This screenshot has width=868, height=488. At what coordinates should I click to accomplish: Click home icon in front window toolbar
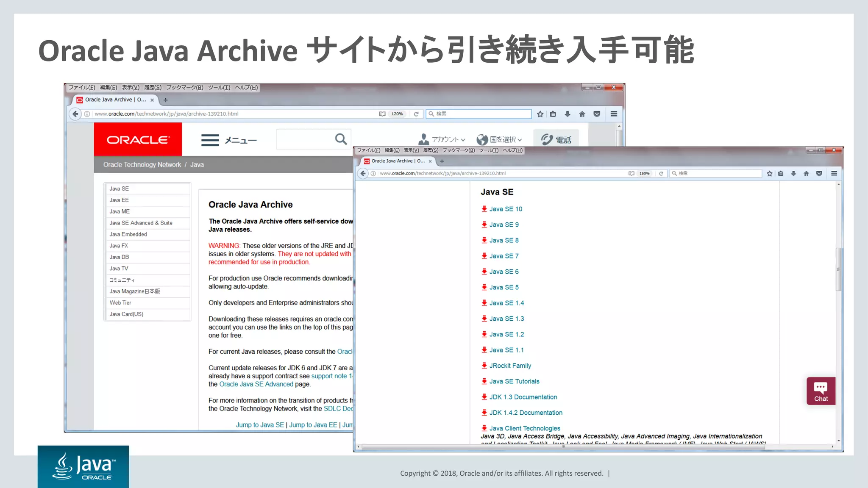(806, 173)
